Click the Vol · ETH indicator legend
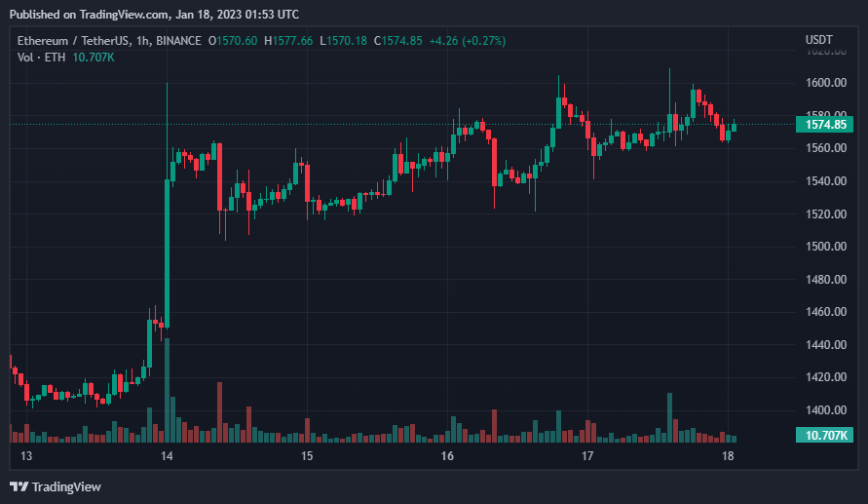The width and height of the screenshot is (868, 504). [42, 58]
